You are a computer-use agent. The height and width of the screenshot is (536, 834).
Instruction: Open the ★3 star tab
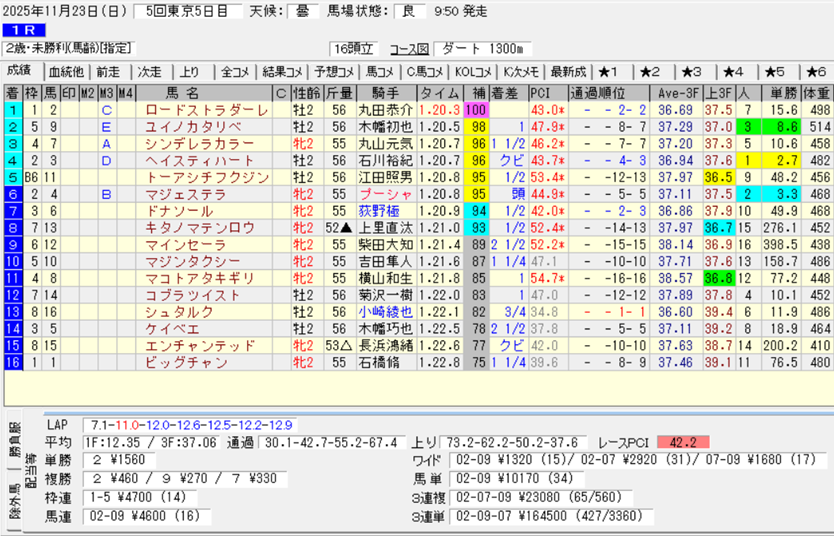(693, 72)
